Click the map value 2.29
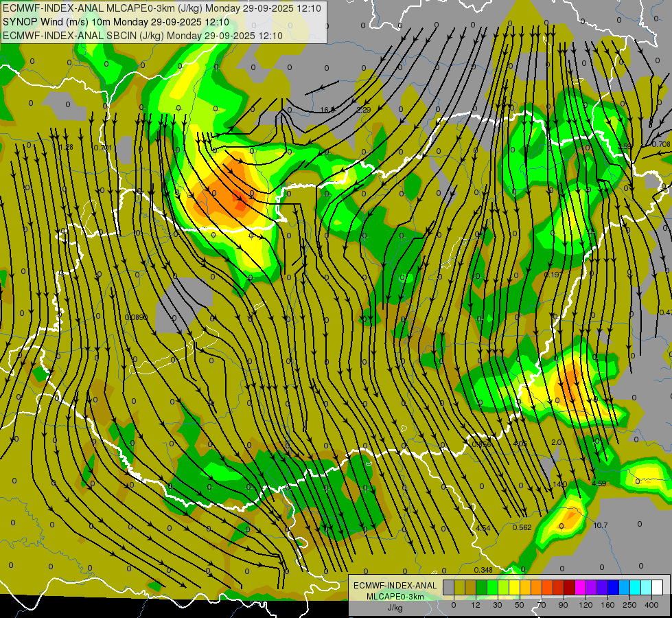The height and width of the screenshot is (618, 672). [x=363, y=110]
